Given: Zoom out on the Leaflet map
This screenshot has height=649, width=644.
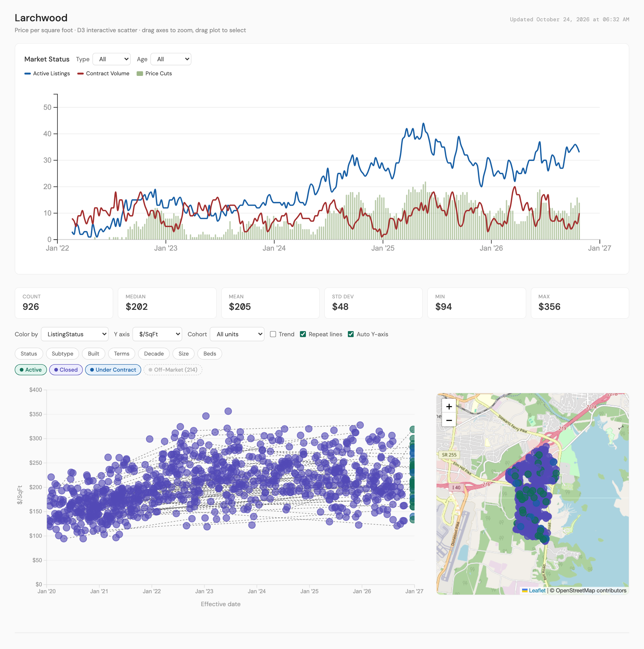Looking at the screenshot, I should click(x=449, y=420).
